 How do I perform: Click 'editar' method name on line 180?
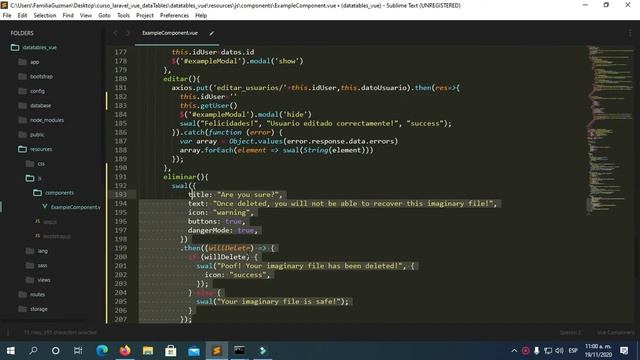tap(176, 79)
